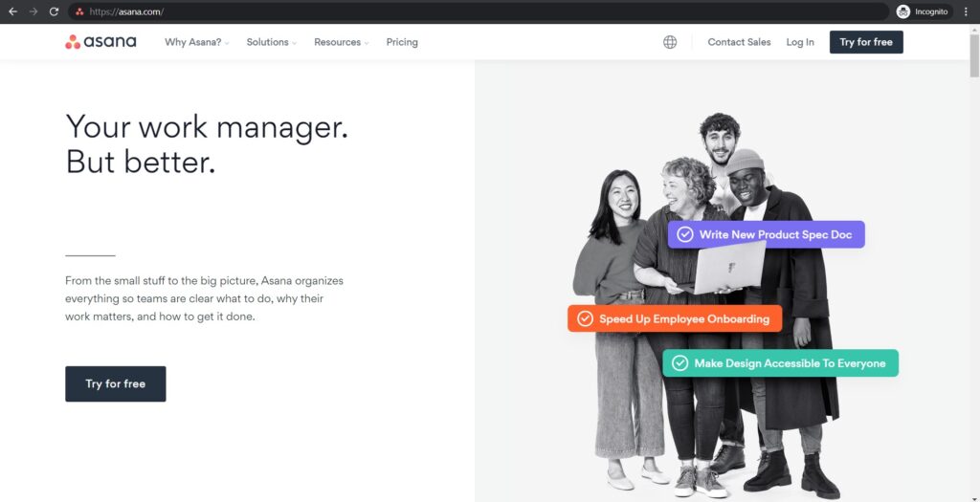This screenshot has width=980, height=502.
Task: Open the browser three-dot menu
Action: point(967,11)
